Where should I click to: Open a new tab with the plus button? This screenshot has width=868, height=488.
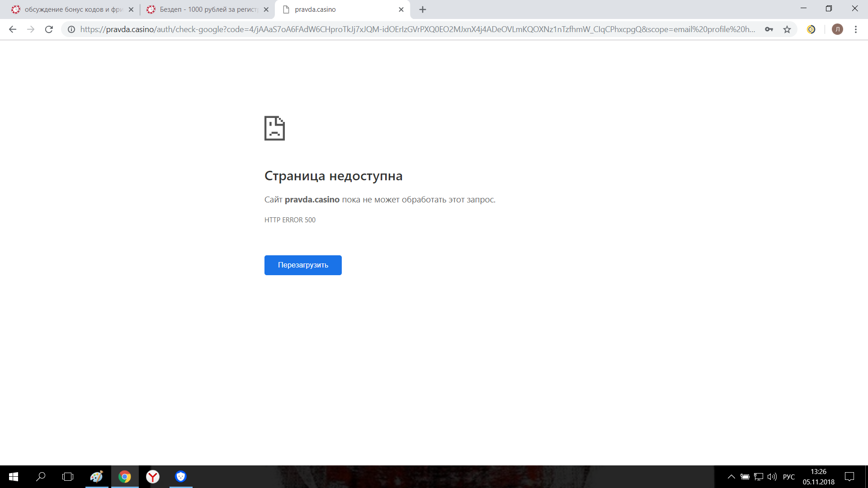[x=422, y=9]
